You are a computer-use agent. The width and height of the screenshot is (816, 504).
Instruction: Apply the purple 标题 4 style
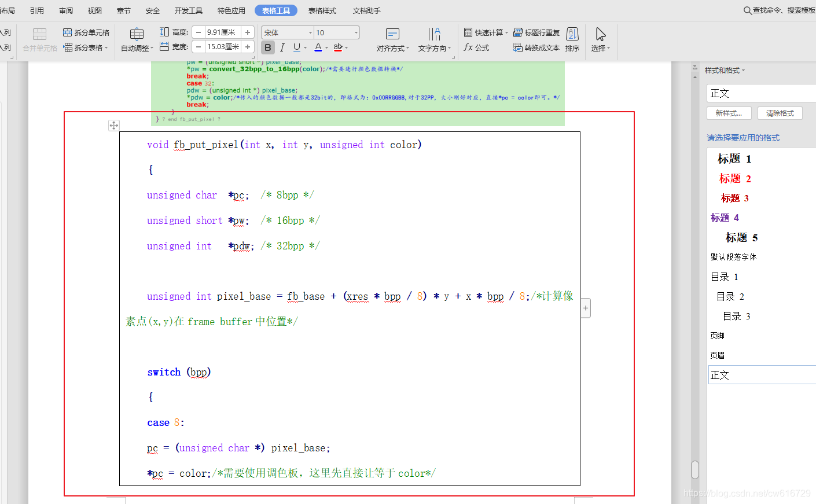(x=725, y=218)
